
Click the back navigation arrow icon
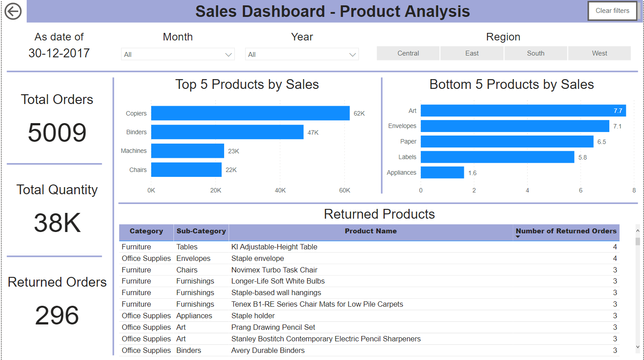point(13,11)
